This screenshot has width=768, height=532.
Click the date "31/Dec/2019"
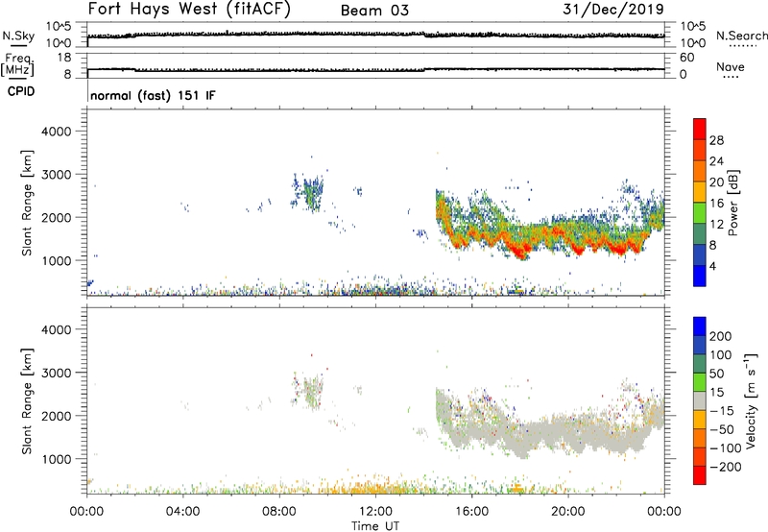tap(613, 10)
